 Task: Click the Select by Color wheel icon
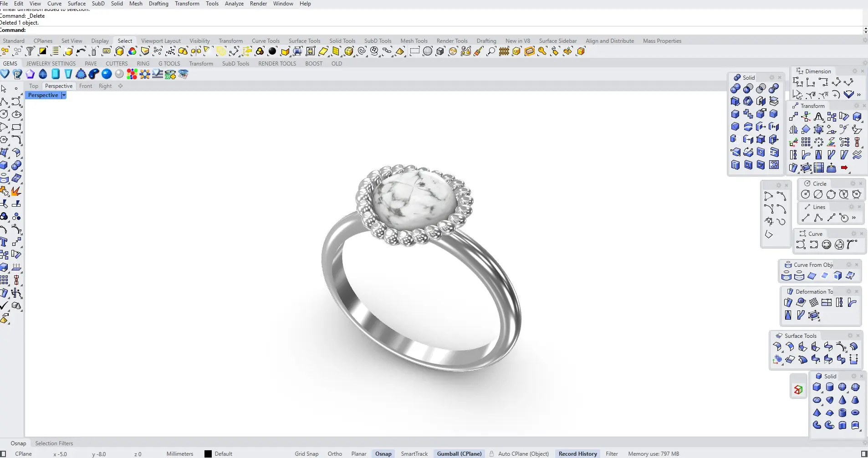[x=133, y=51]
